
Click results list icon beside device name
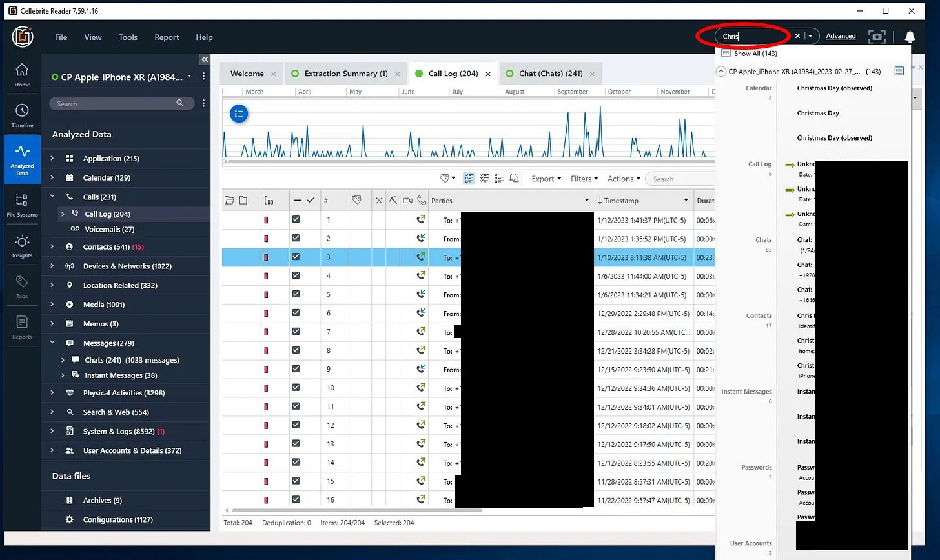pos(899,72)
